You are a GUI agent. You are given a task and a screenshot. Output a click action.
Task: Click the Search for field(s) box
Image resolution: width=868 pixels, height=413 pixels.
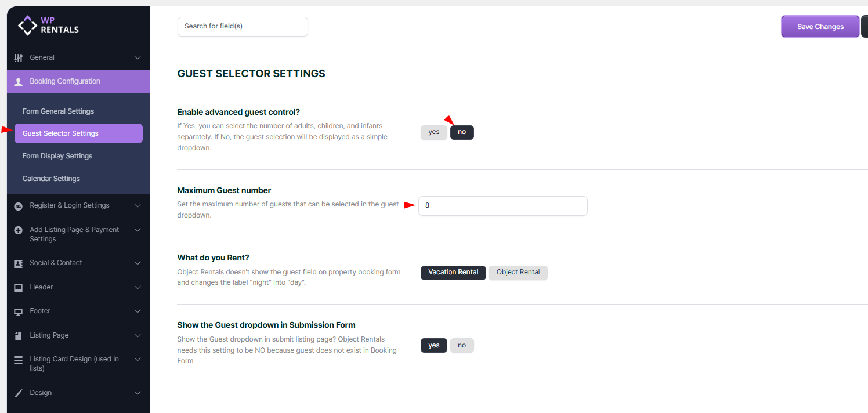coord(243,27)
